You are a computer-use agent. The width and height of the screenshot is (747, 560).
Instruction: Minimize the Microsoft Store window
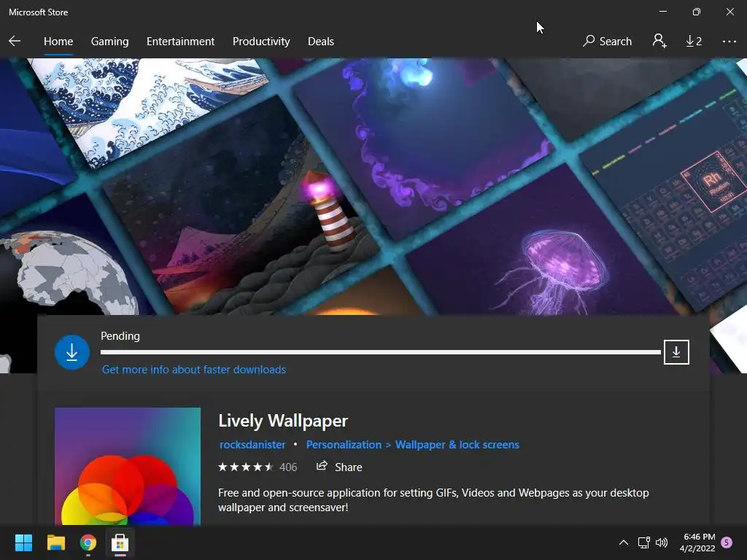pyautogui.click(x=662, y=12)
